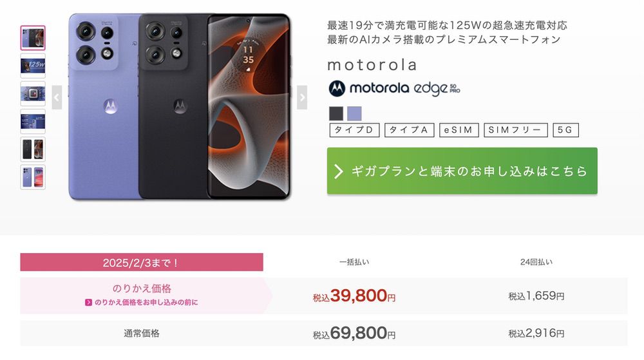Open the first thumbnail showing both phones
This screenshot has width=644, height=360.
click(33, 38)
